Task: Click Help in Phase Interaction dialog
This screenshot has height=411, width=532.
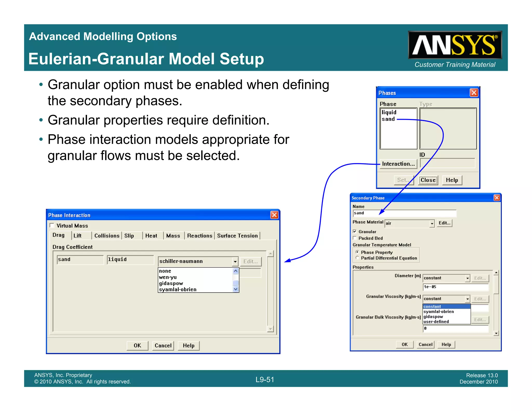Action: click(189, 346)
